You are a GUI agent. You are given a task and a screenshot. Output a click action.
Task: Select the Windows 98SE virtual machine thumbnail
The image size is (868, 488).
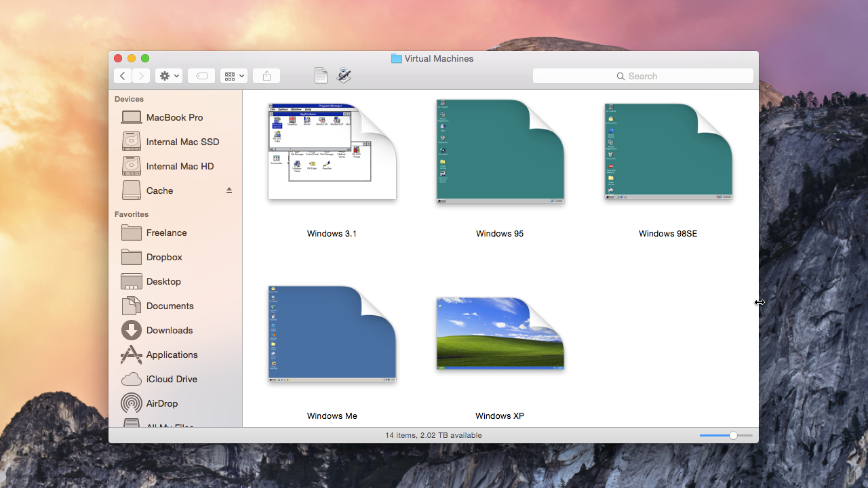(x=668, y=152)
